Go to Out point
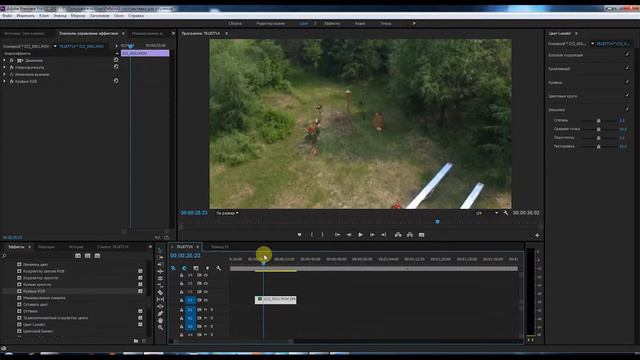The image size is (640, 360). point(384,235)
